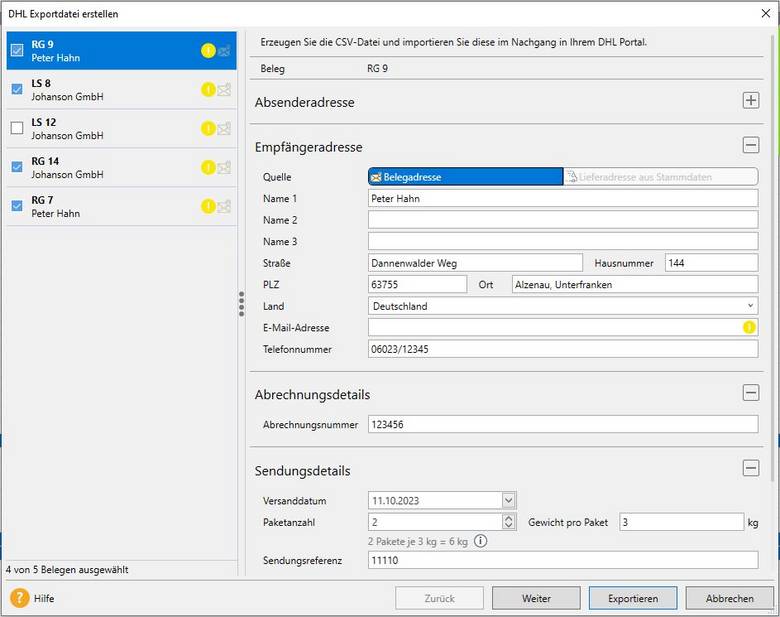Click the Paketanzahl number field

click(435, 522)
